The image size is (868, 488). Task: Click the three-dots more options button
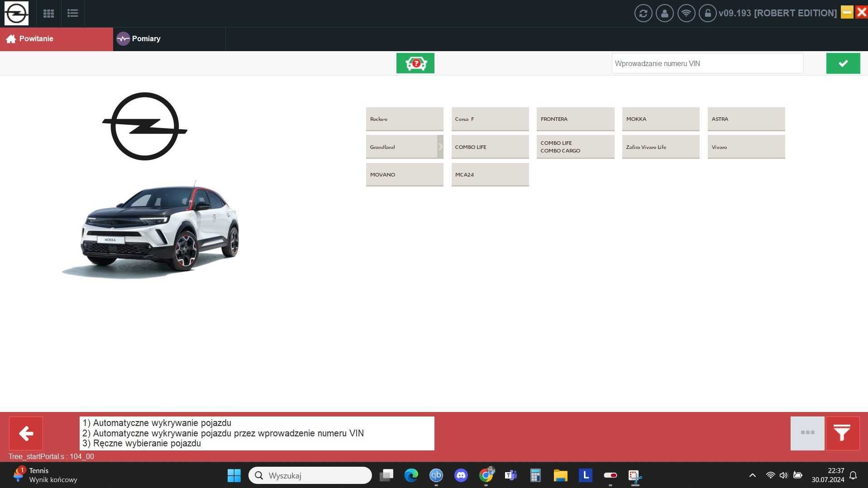[807, 433]
